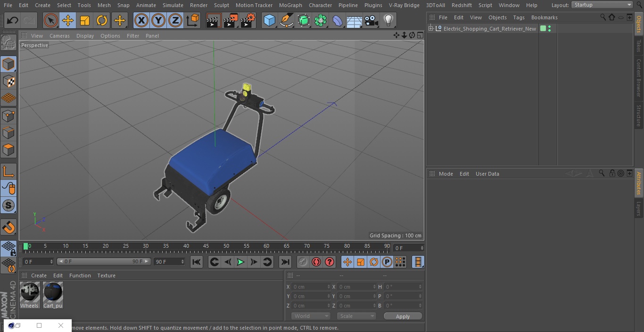Open Attribute Manager Mode menu
This screenshot has width=644, height=332.
pos(446,174)
